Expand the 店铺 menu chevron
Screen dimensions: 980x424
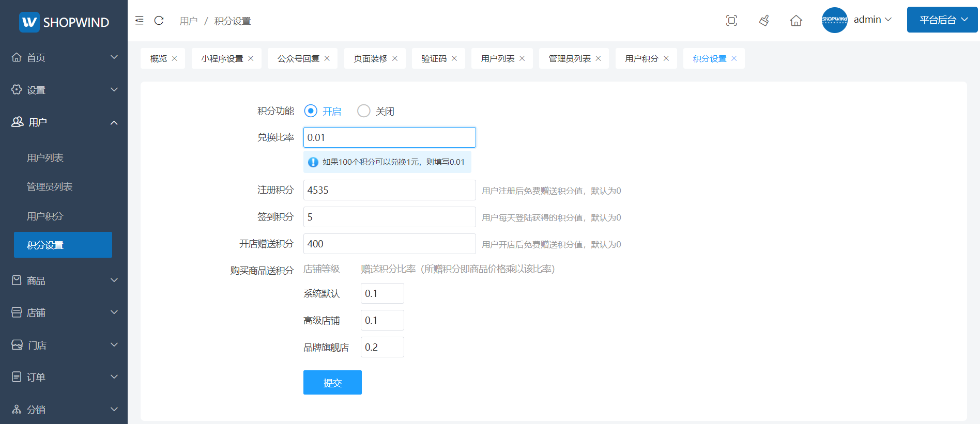tap(114, 312)
